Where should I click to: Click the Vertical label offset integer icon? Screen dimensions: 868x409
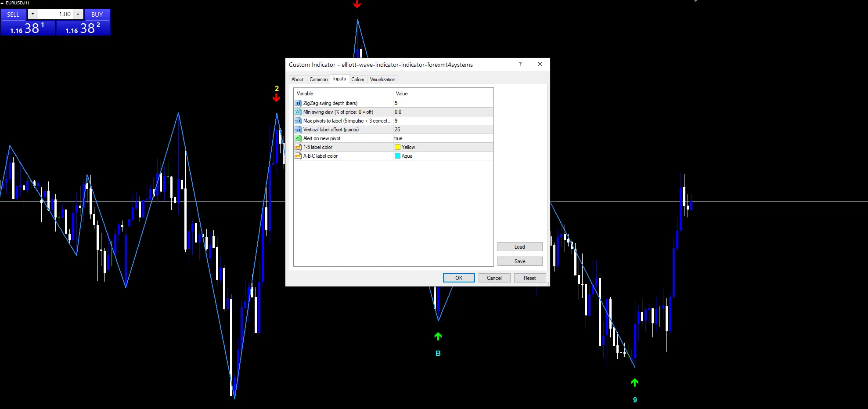298,130
